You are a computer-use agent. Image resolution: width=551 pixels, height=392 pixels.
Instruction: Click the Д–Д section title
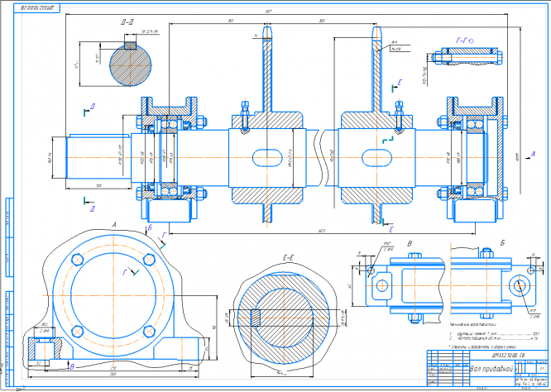point(127,23)
